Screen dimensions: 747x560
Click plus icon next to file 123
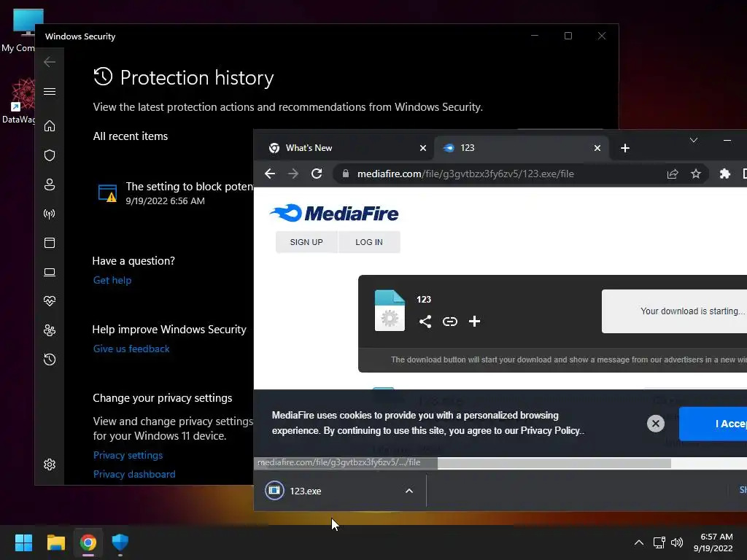click(474, 322)
